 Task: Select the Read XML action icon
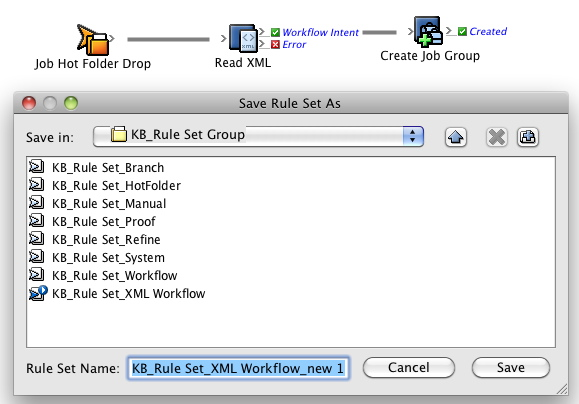pos(243,38)
